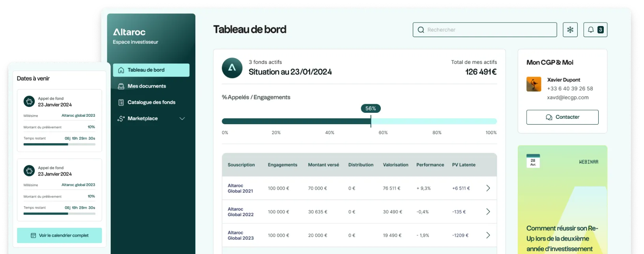Click calendar icon in Voir le calendrier button

(34, 235)
